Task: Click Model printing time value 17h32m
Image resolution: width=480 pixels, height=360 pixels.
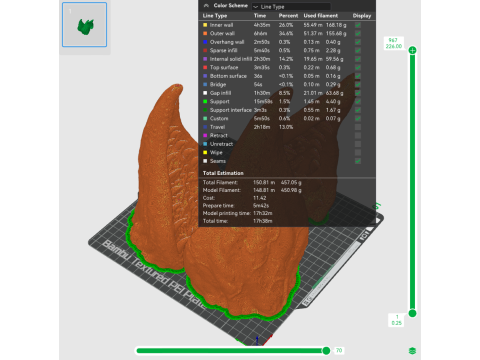Action: point(263,213)
